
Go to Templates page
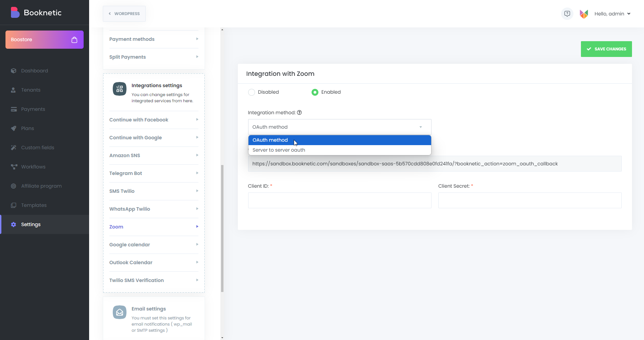[x=45, y=205]
